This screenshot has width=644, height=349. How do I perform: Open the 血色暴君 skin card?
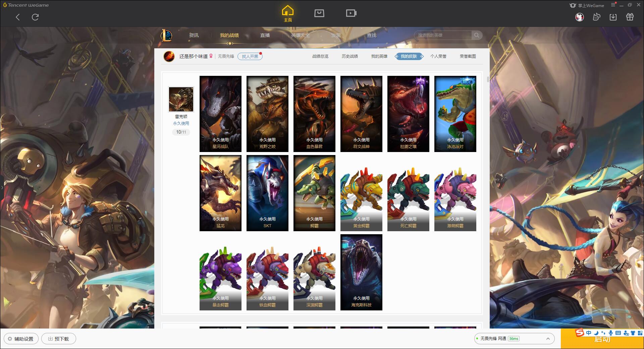[x=314, y=114]
